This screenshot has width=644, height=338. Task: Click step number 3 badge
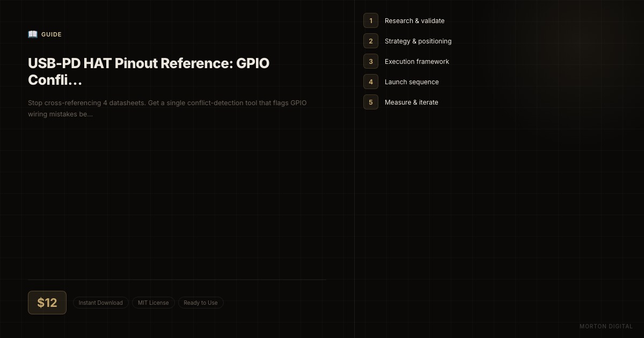[x=371, y=61]
